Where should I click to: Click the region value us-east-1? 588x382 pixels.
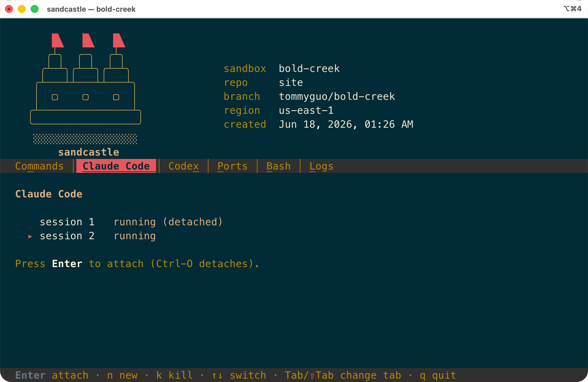tap(306, 110)
